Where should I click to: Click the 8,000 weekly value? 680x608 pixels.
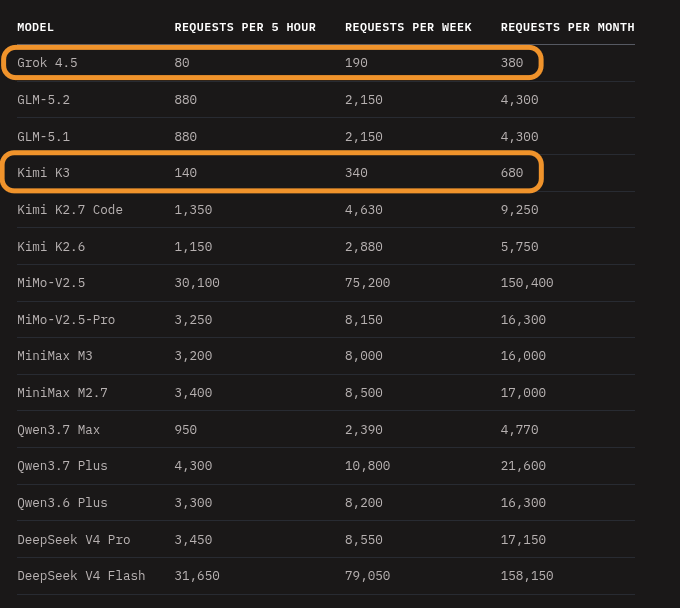click(363, 356)
